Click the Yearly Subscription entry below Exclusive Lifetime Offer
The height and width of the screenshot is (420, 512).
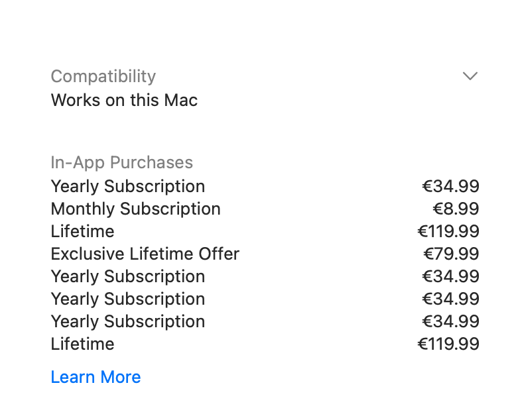(x=127, y=276)
